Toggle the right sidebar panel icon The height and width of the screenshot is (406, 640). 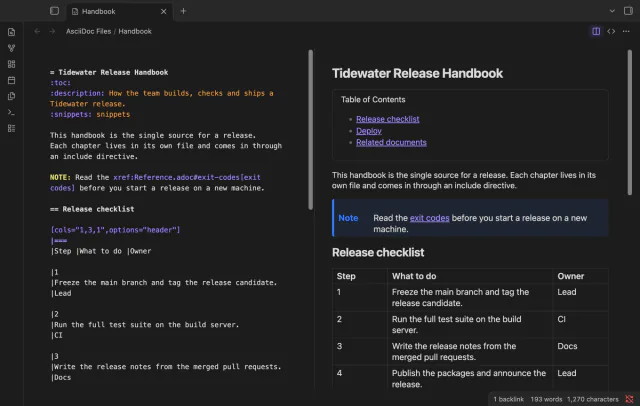pyautogui.click(x=628, y=11)
